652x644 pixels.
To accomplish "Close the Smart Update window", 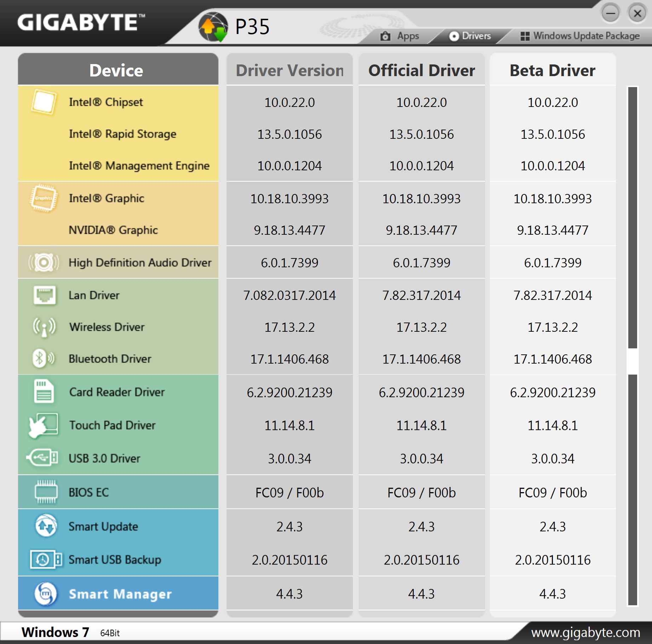I will click(637, 13).
